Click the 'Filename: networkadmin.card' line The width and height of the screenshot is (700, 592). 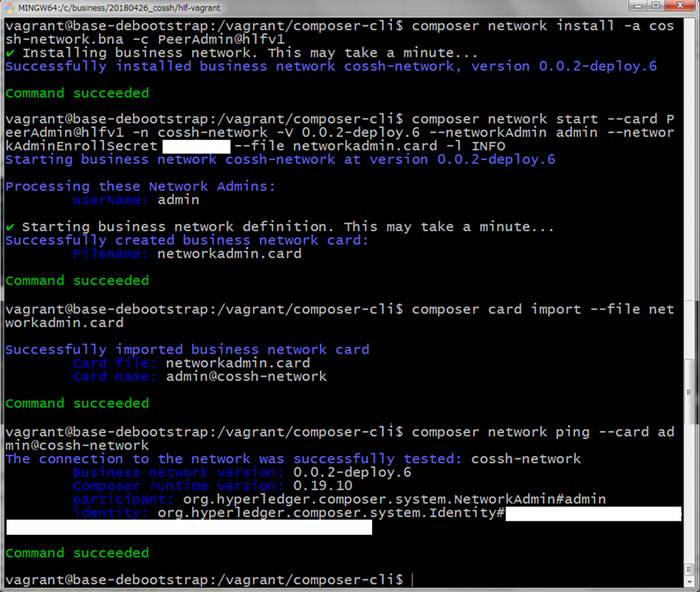coord(188,254)
